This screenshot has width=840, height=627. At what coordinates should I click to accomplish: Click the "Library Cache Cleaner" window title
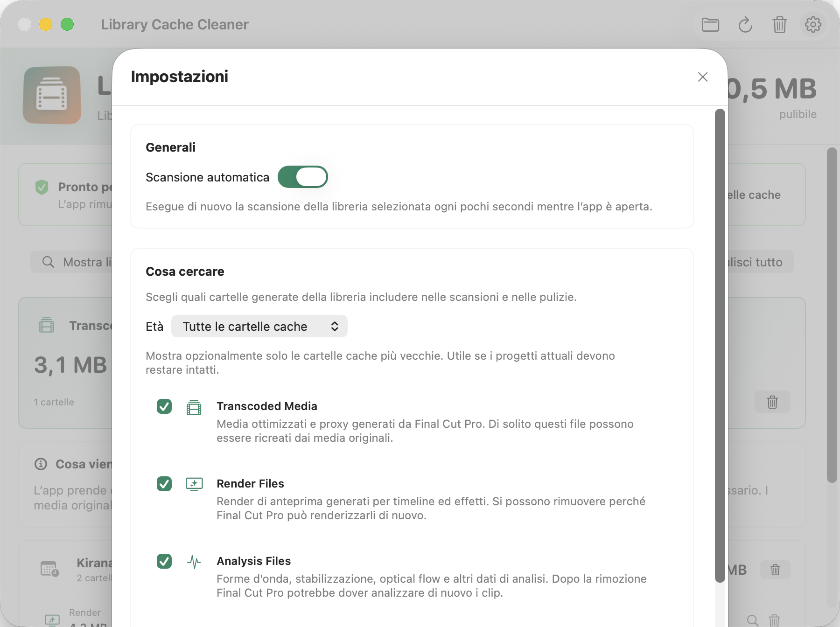[175, 24]
